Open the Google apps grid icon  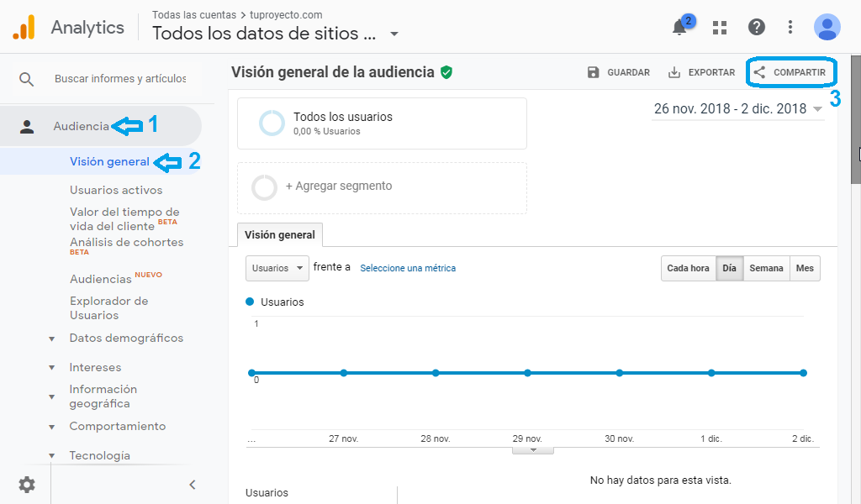(720, 28)
